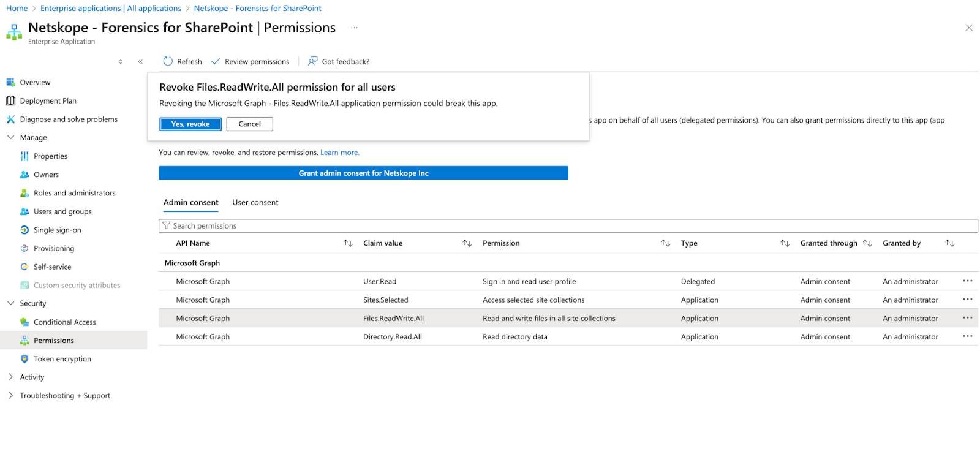Click the Diagnose and solve problems icon

10,119
